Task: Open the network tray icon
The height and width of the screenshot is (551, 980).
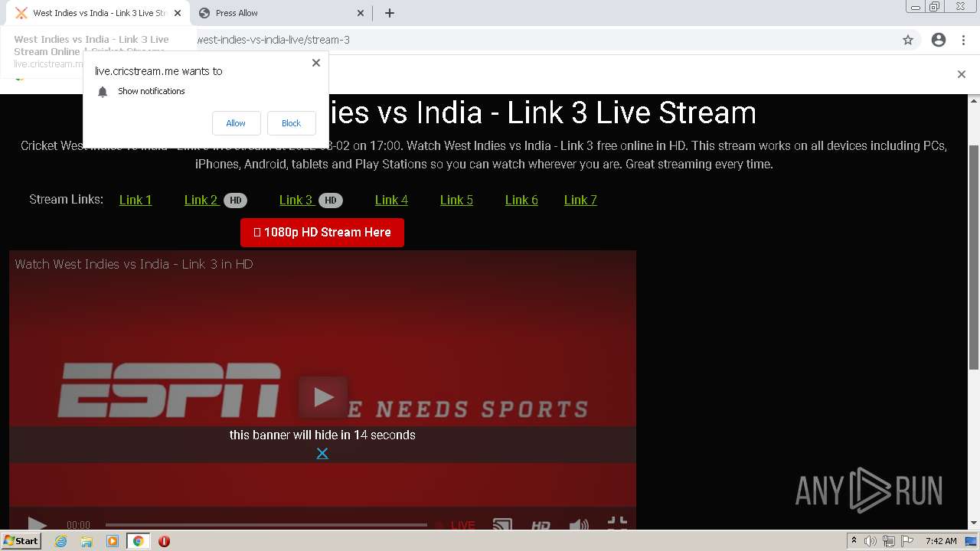Action: pos(889,541)
